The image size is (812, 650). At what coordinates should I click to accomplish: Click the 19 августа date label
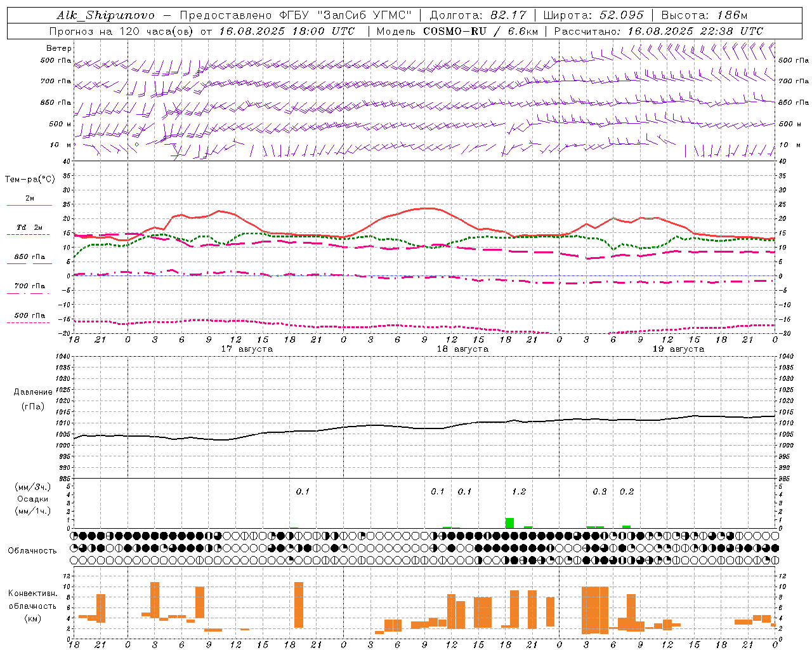tap(678, 349)
